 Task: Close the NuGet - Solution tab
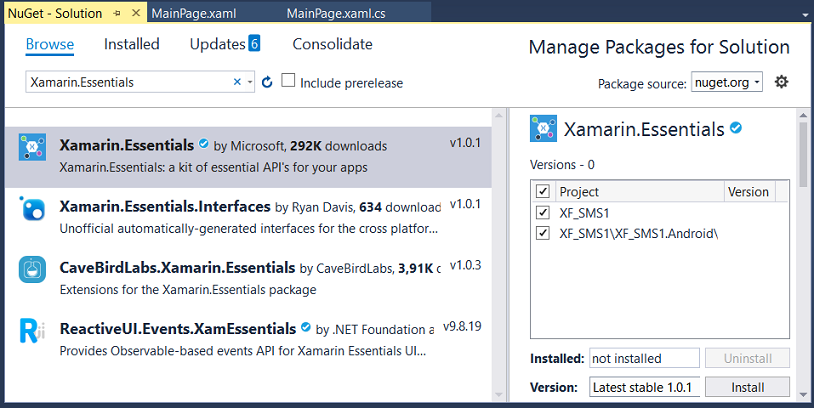coord(136,13)
